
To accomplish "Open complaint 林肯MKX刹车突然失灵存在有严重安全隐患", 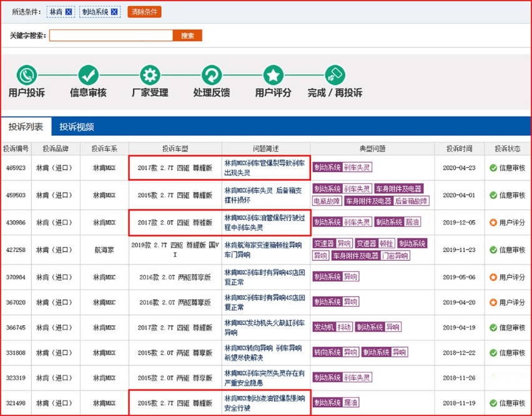I will click(x=265, y=378).
